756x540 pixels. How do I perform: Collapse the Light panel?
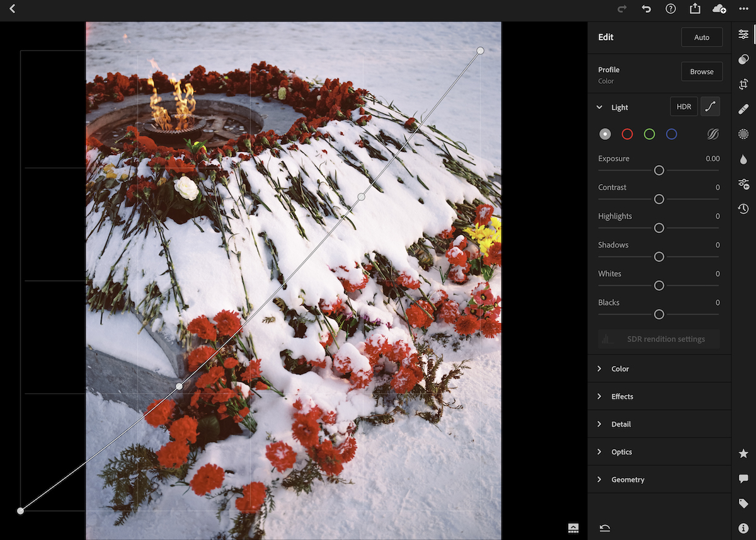(x=600, y=107)
